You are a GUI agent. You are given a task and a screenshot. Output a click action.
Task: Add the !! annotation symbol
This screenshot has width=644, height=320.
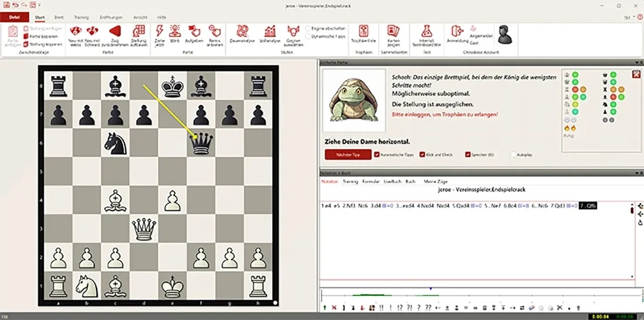(382, 307)
